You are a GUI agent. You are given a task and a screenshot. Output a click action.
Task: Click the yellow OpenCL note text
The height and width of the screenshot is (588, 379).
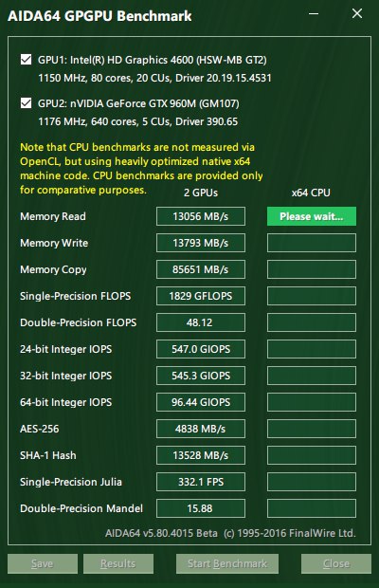(x=141, y=169)
